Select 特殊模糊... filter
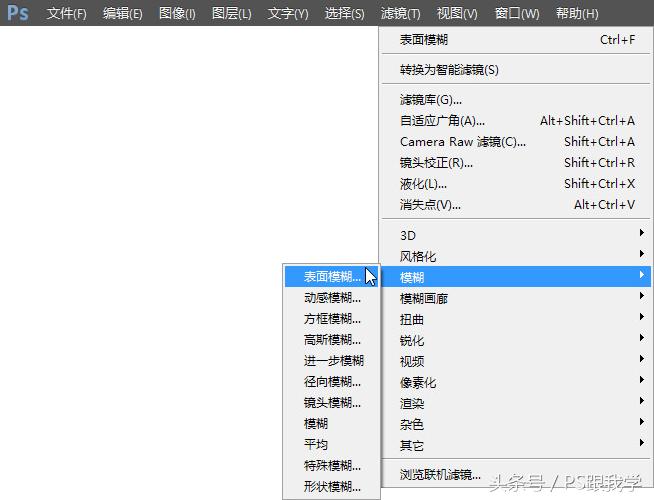Screen dimensions: 654x500 click(x=332, y=465)
